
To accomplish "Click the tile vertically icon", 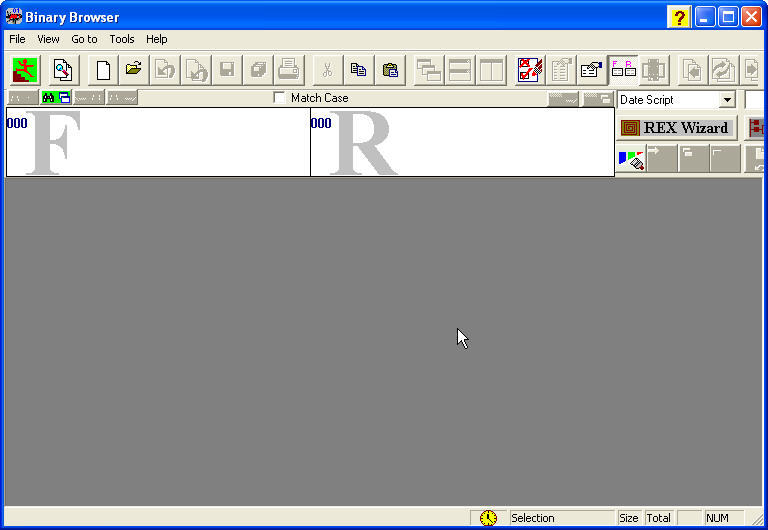I will 491,71.
